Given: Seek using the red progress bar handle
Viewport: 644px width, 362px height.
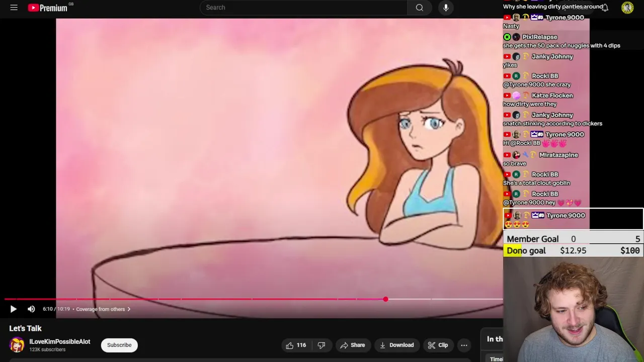Looking at the screenshot, I should (x=385, y=299).
